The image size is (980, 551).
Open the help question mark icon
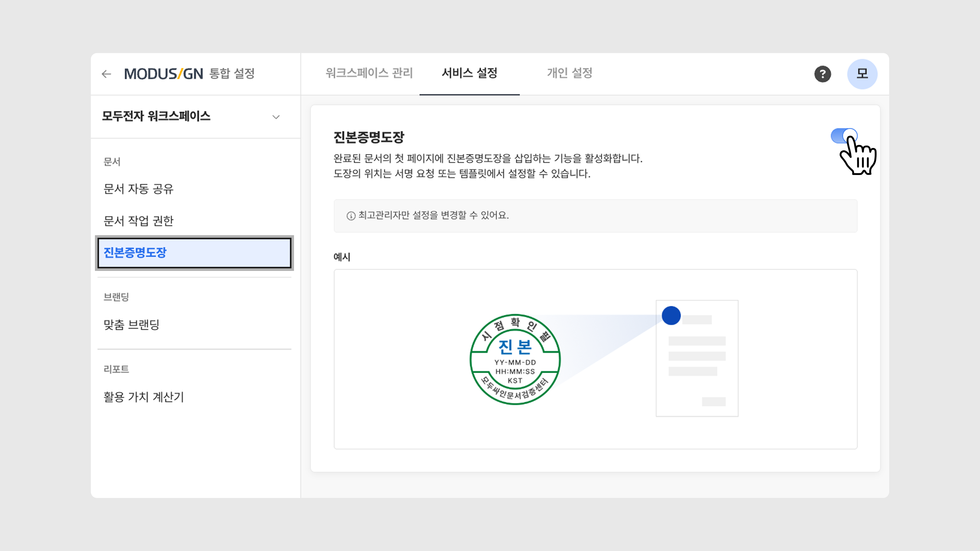point(823,74)
